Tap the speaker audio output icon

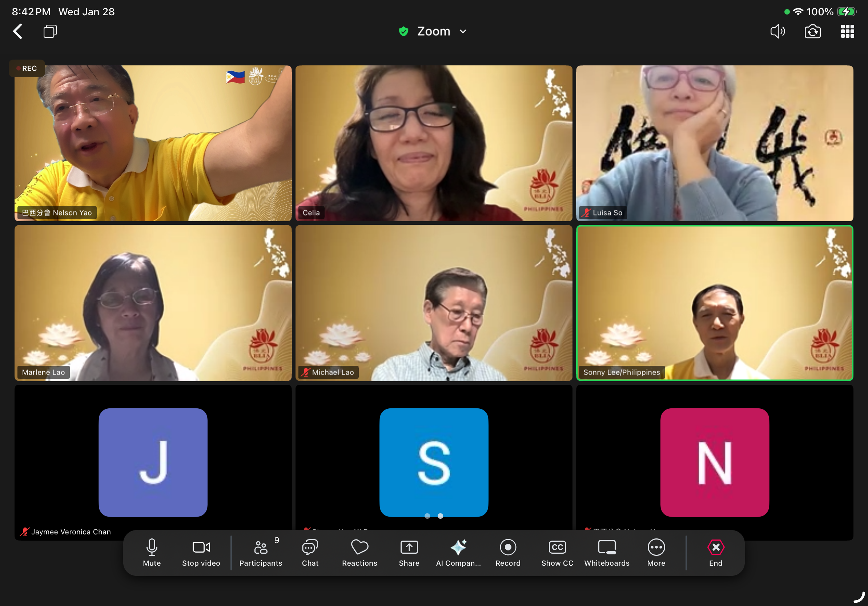(777, 31)
